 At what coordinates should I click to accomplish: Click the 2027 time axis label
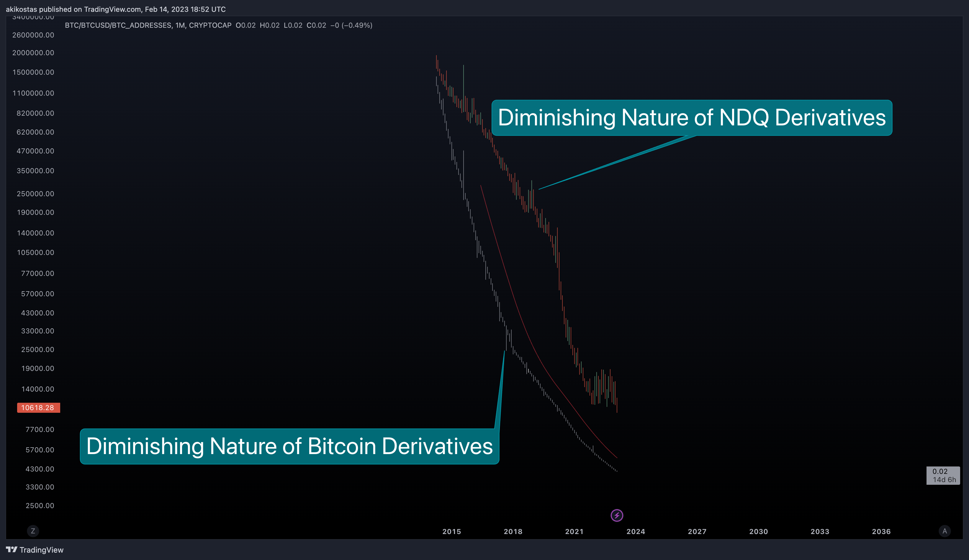(x=697, y=532)
